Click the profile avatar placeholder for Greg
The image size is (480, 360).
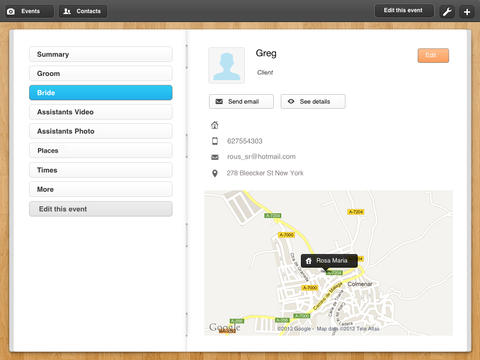tap(227, 65)
